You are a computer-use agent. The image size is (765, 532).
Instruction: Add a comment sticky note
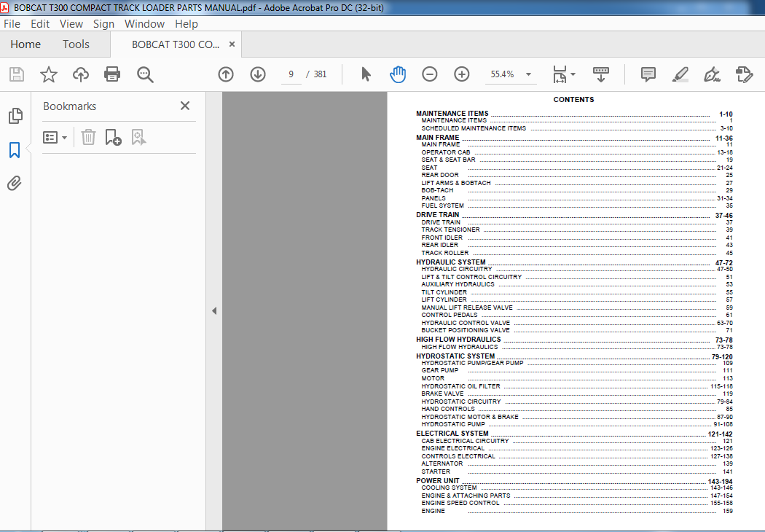click(x=648, y=74)
